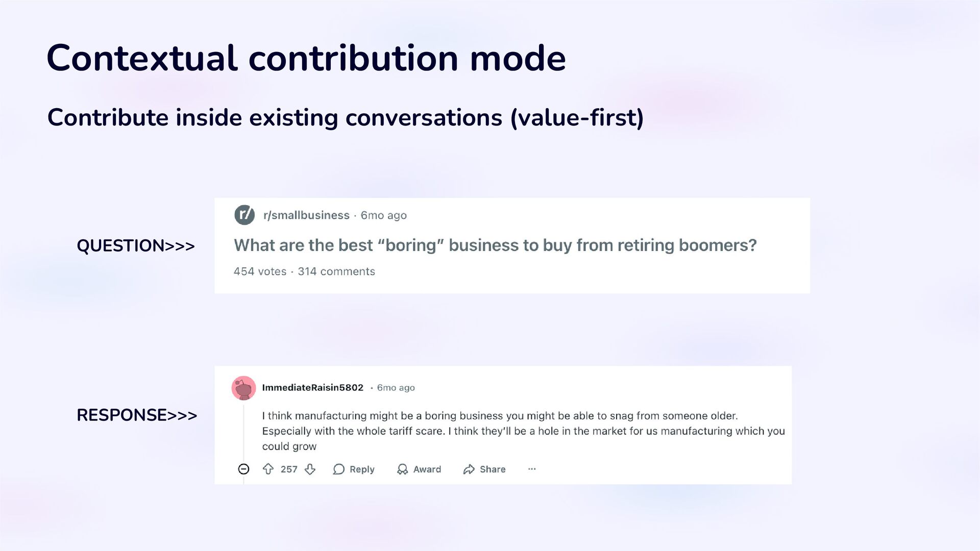Click the 257 vote score
Viewport: 980px width, 551px height.
[x=289, y=469]
